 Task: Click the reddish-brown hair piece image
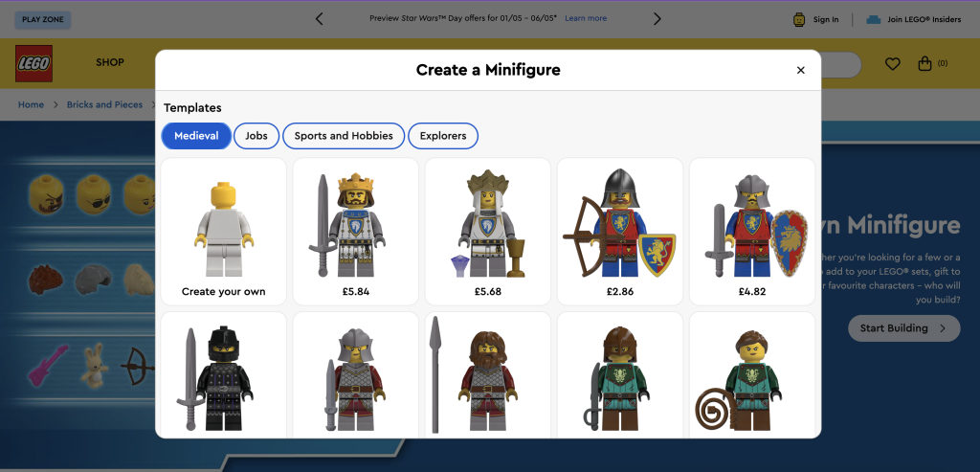click(x=46, y=279)
